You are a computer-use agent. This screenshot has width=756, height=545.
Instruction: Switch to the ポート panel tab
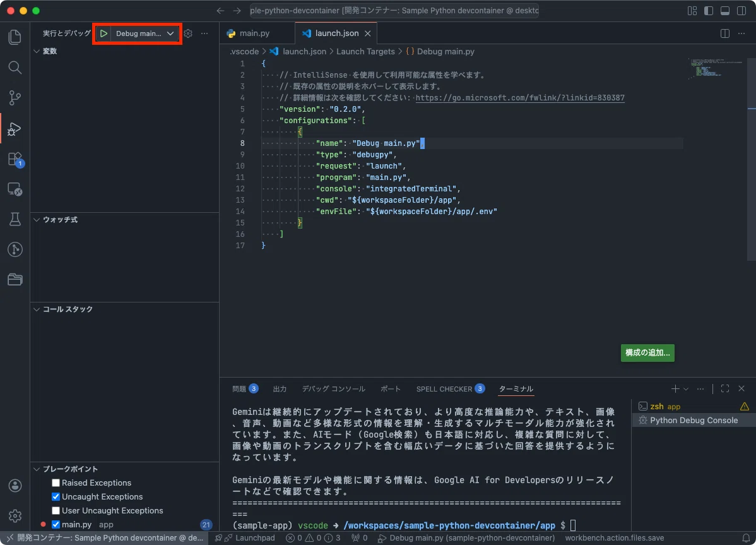coord(391,389)
